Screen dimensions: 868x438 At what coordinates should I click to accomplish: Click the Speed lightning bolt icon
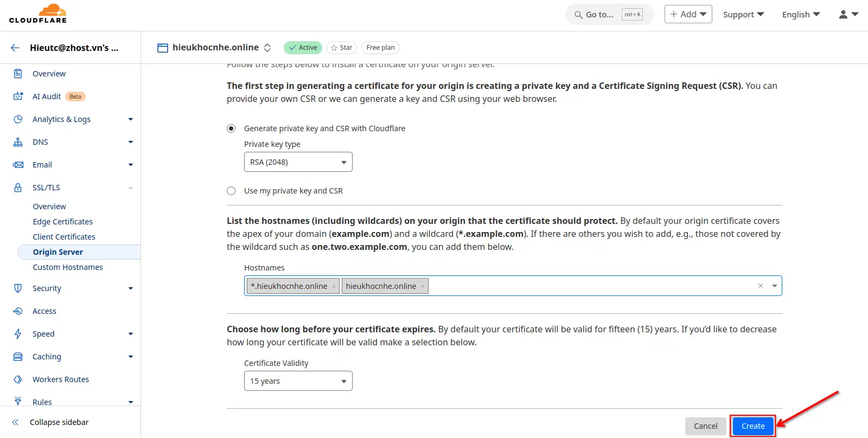coord(18,334)
